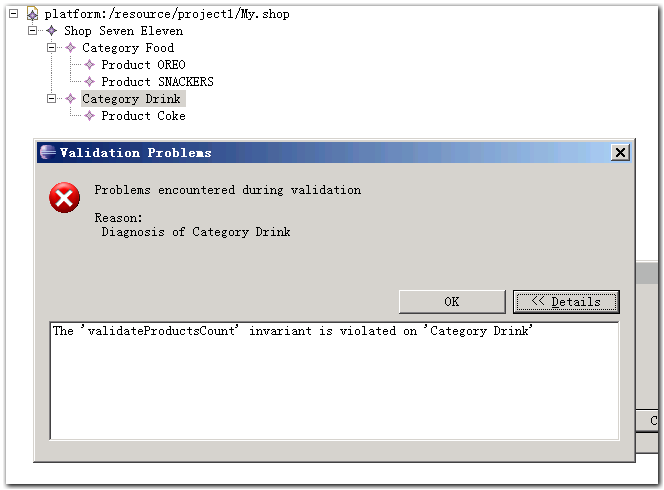The image size is (664, 490).
Task: Click the Product SNACKERS diamond icon
Action: (90, 82)
